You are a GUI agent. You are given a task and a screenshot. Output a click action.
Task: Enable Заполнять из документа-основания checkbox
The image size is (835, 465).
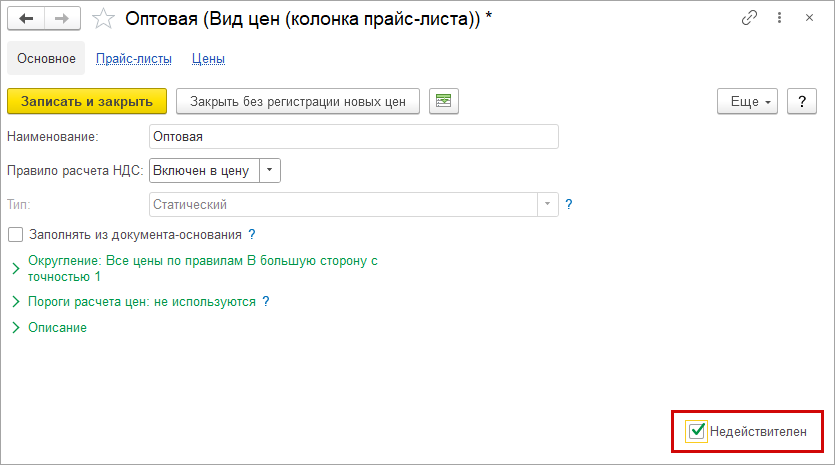(x=15, y=235)
